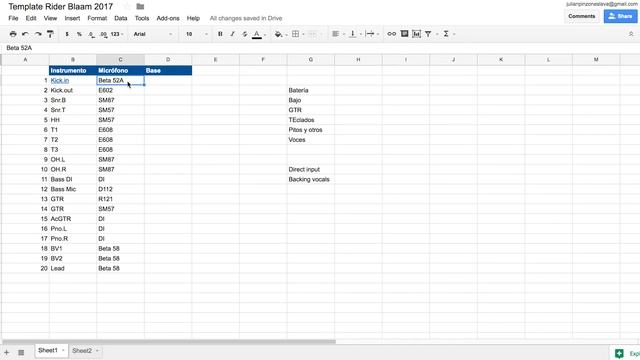Image resolution: width=640 pixels, height=360 pixels.
Task: Click the Explore button at bottom right
Action: click(624, 353)
